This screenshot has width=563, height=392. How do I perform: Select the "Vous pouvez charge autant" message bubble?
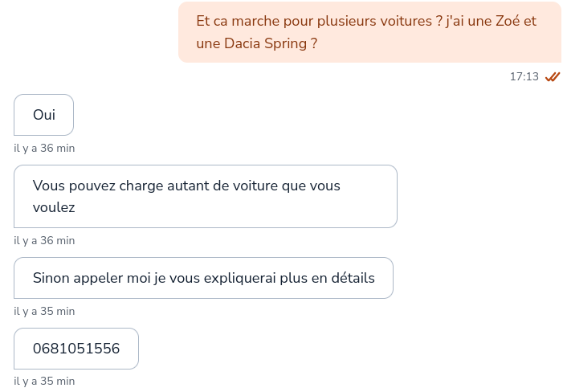[206, 196]
